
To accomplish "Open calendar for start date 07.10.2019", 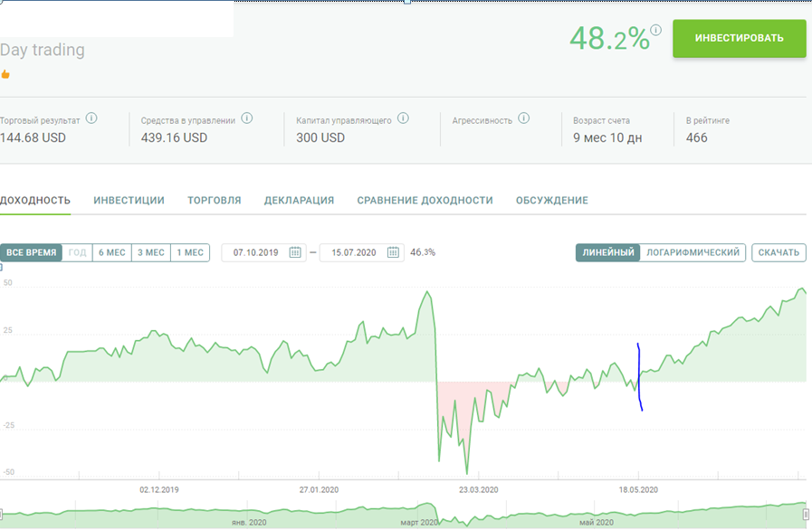I will [x=295, y=252].
